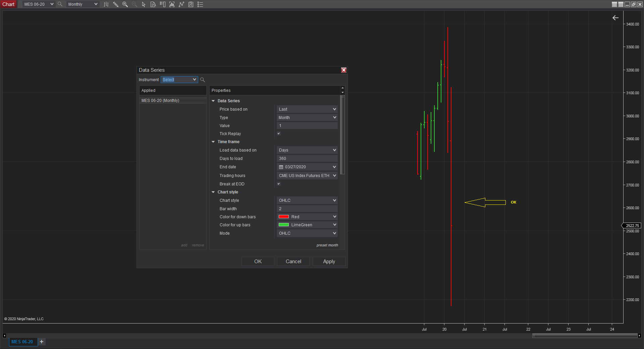Expand the Price based on dropdown
The width and height of the screenshot is (644, 349).
pyautogui.click(x=307, y=109)
